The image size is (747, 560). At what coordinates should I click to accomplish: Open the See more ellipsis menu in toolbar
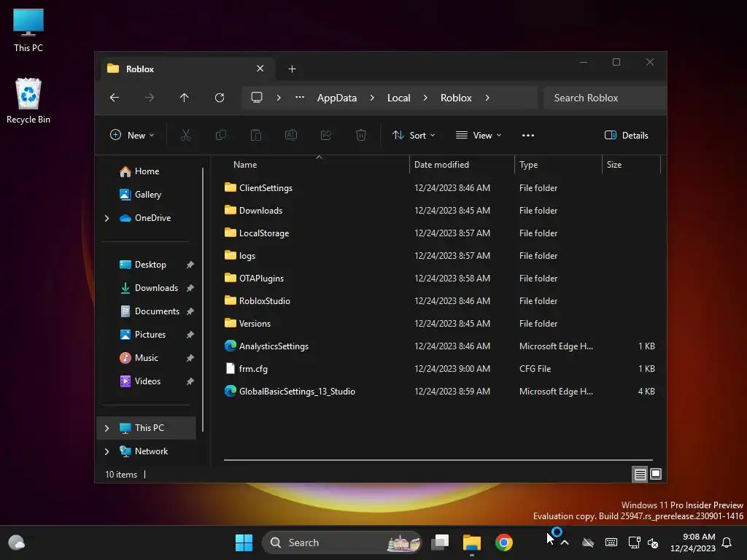[x=528, y=135]
